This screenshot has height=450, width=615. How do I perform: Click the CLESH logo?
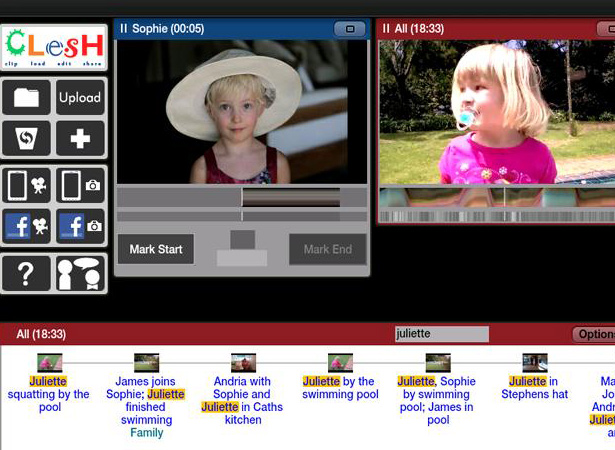54,47
